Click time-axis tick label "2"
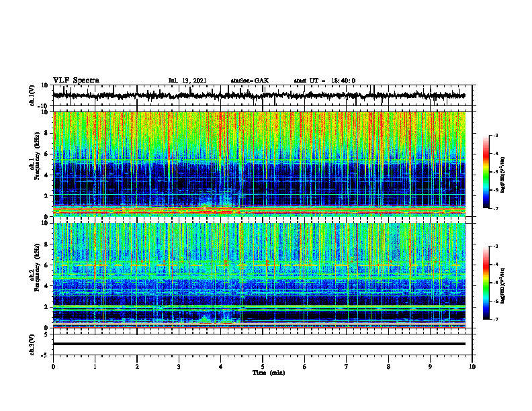The width and height of the screenshot is (532, 411). [137, 367]
